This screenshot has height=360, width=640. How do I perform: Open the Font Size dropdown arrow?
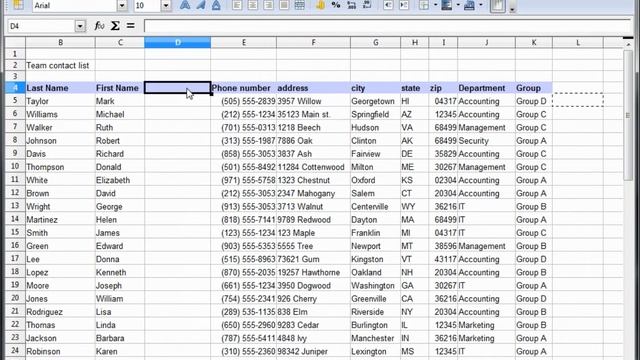pos(166,6)
